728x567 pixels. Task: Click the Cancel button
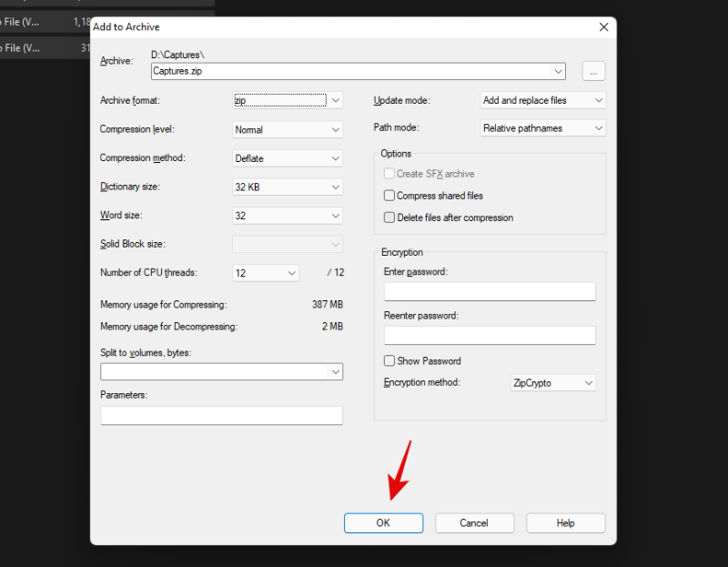(474, 523)
